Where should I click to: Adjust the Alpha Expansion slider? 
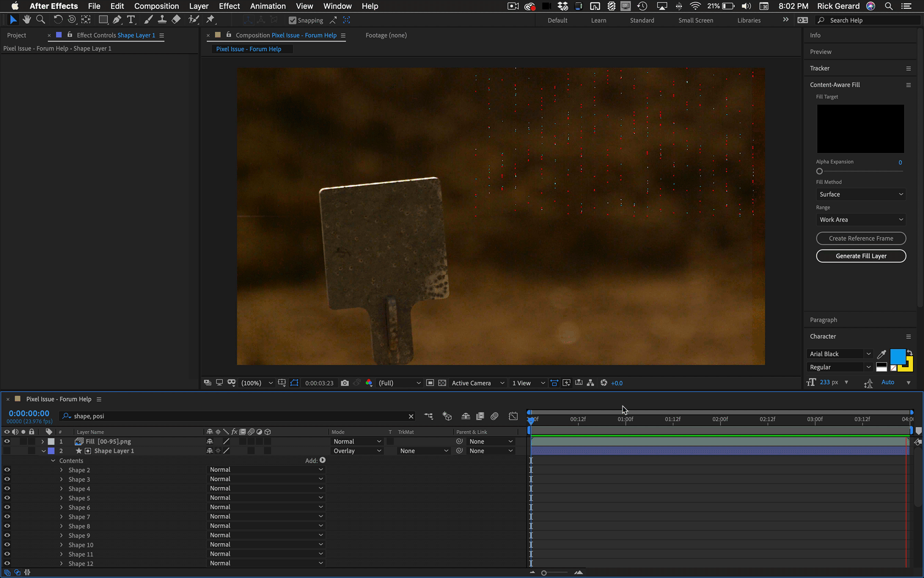(x=820, y=171)
